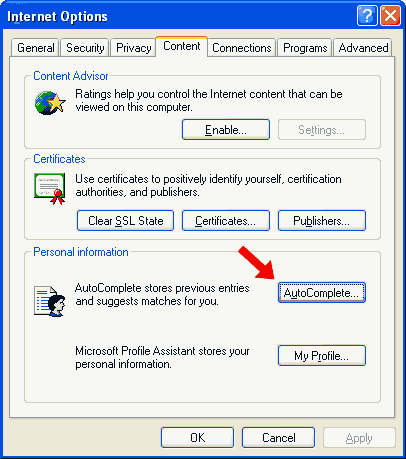Switch to the General tab
The width and height of the screenshot is (406, 459).
[35, 48]
